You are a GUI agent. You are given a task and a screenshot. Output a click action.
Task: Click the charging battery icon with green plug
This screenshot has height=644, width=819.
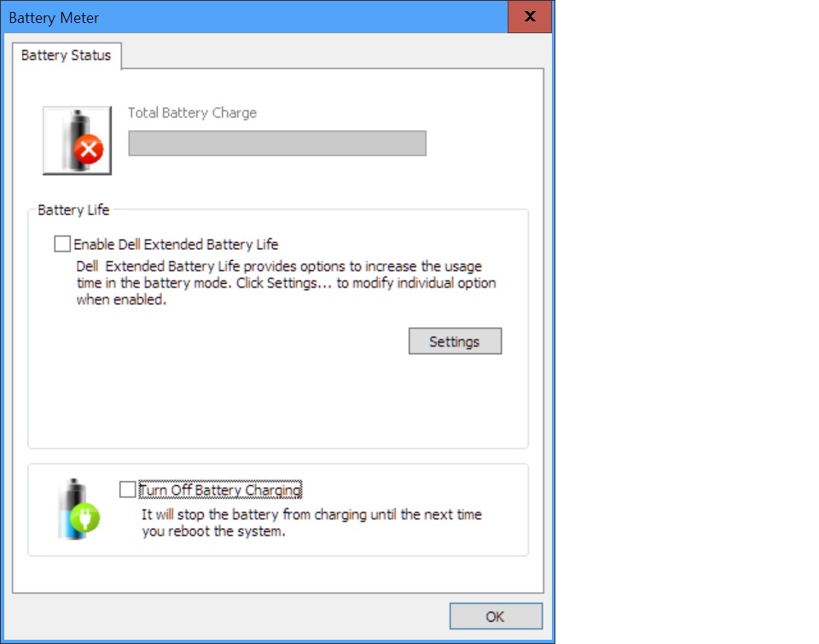[x=78, y=509]
